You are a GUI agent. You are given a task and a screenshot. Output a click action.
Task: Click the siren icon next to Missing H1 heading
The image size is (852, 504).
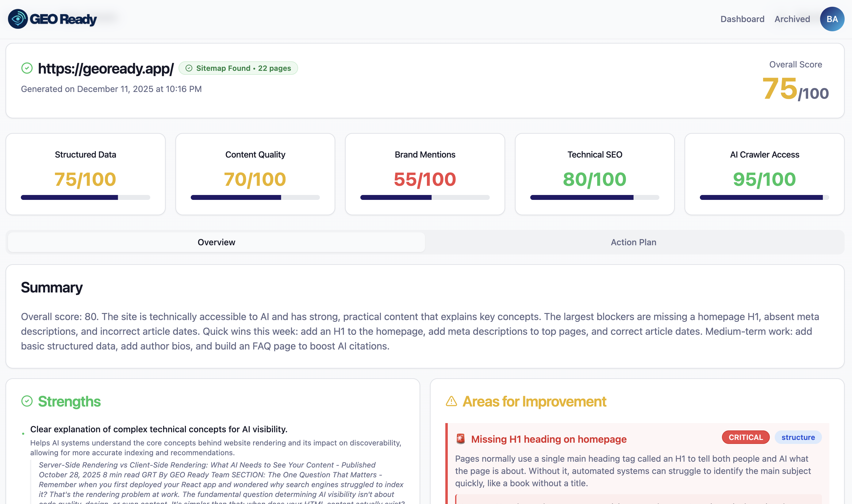460,438
